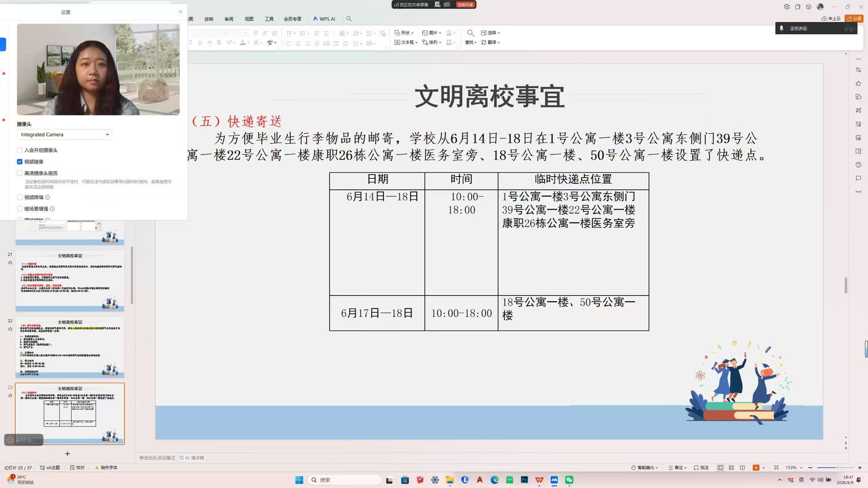
Task: Click the star favorite icon in right sidebar
Action: [858, 83]
